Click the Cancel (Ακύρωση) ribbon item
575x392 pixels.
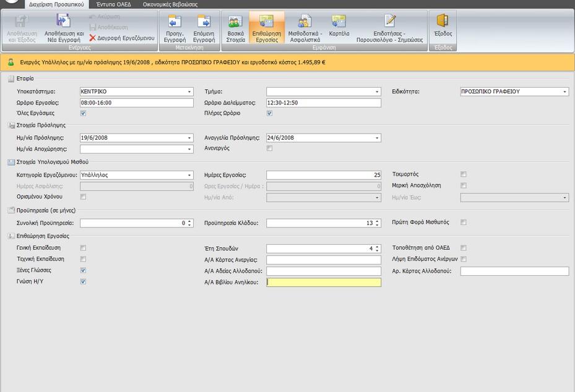tap(105, 17)
